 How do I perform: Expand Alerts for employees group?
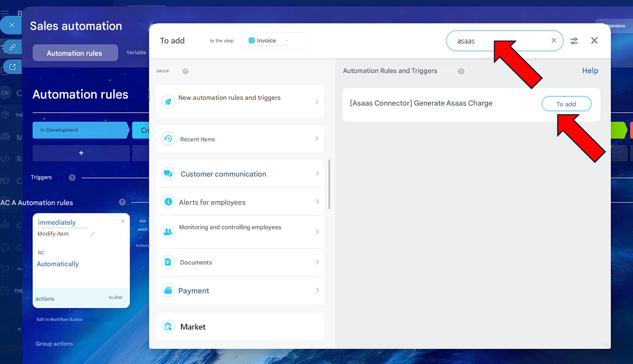click(x=239, y=202)
